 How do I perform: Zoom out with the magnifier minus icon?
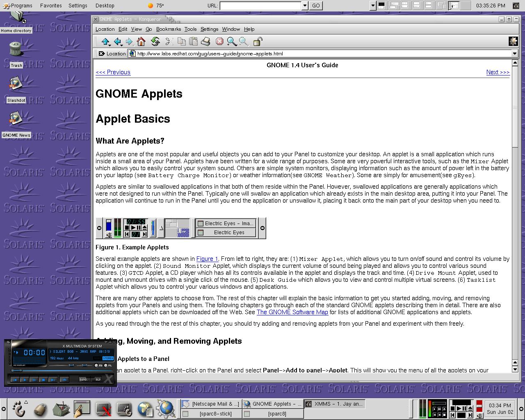[244, 41]
